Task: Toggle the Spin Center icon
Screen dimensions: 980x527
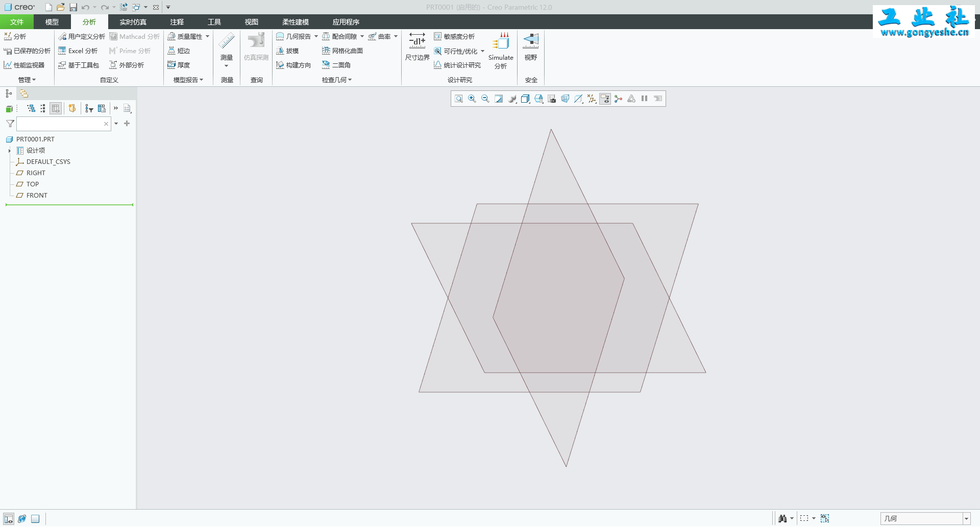Action: click(x=618, y=99)
